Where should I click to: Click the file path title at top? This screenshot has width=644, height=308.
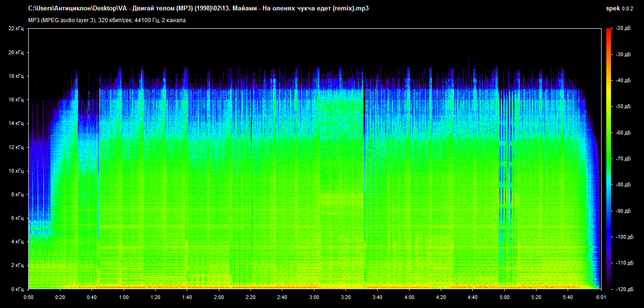click(x=198, y=8)
